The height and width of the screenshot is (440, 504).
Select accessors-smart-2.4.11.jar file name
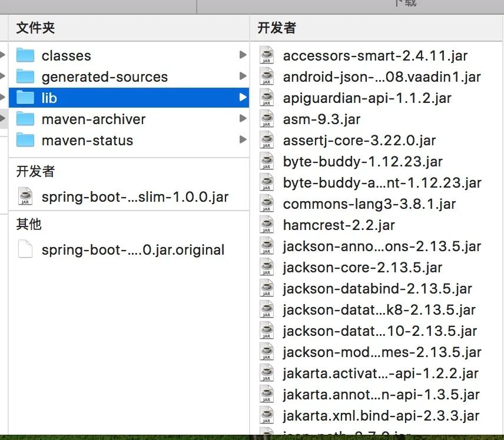[375, 56]
